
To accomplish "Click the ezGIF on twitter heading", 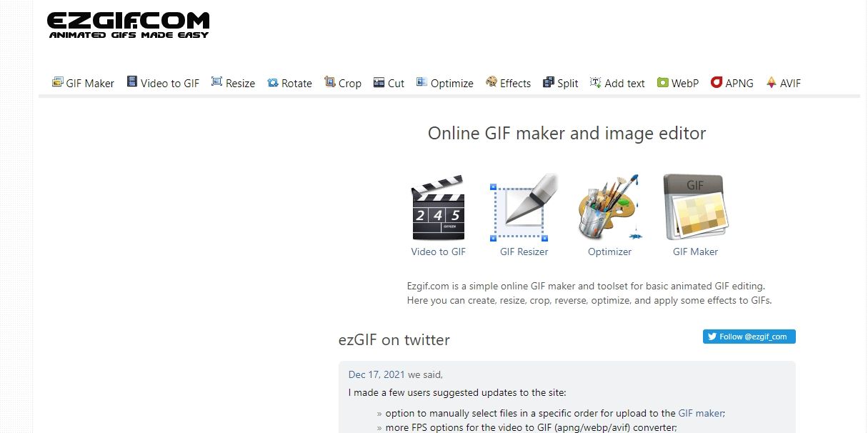I will (394, 340).
